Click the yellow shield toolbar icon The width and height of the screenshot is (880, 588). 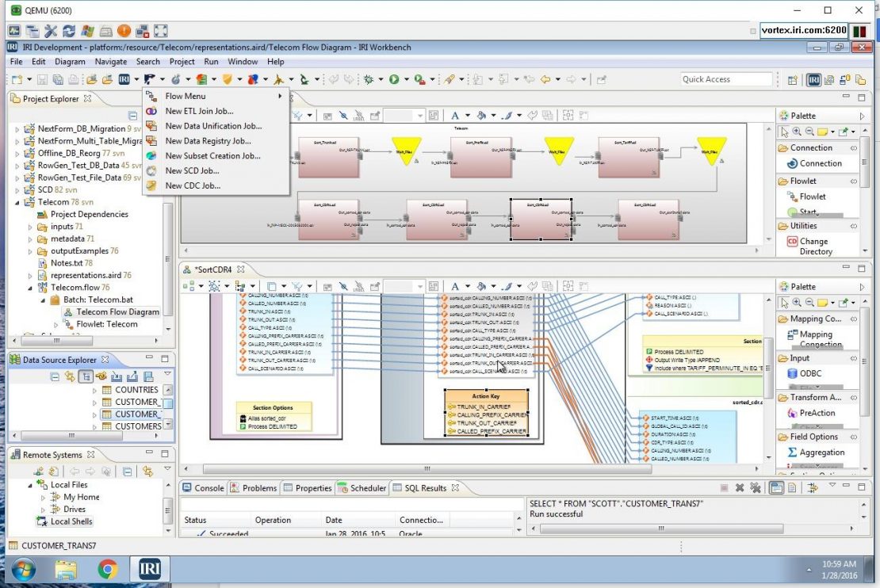(x=228, y=80)
